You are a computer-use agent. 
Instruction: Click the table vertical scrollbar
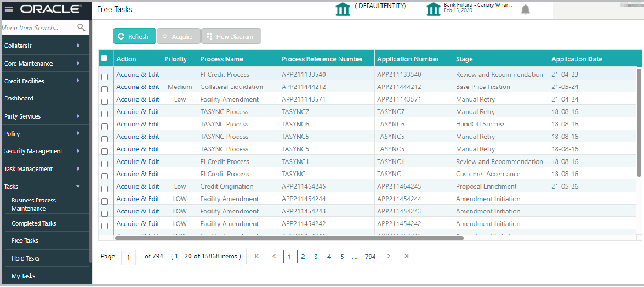point(639,122)
